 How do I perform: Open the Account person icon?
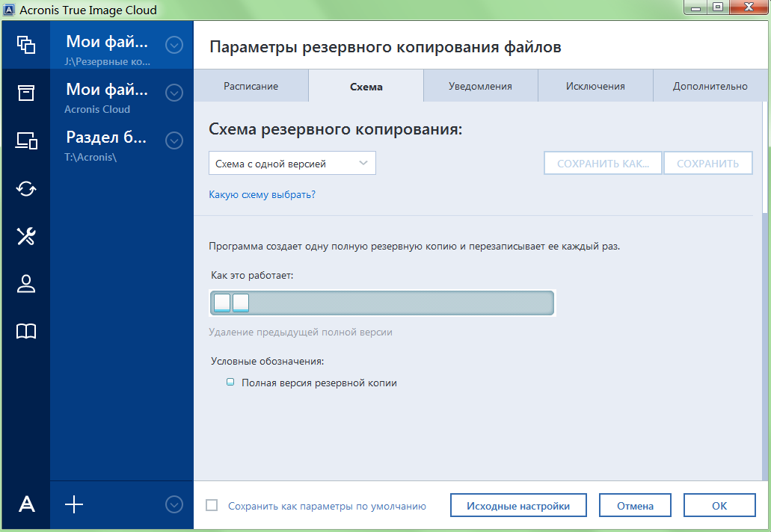click(x=26, y=284)
